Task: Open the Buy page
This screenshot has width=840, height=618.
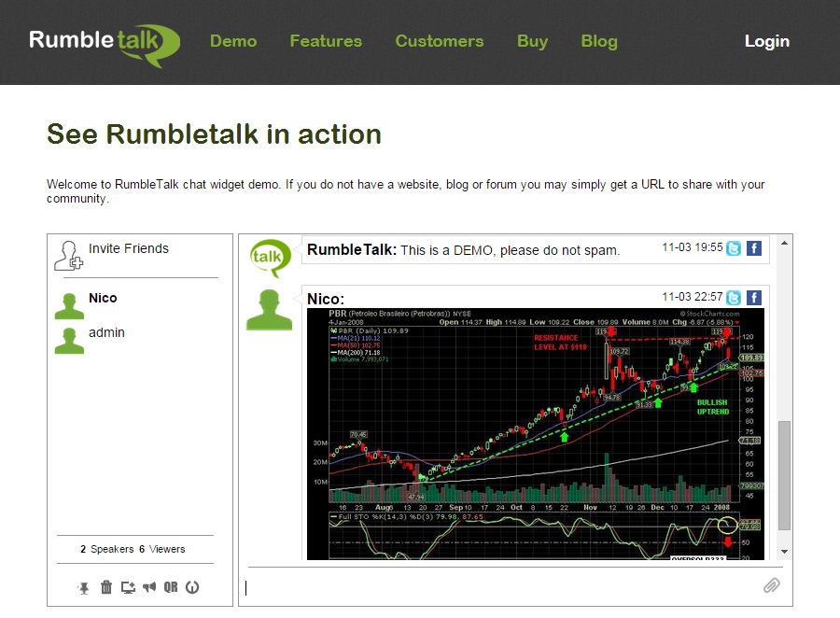Action: coord(533,41)
